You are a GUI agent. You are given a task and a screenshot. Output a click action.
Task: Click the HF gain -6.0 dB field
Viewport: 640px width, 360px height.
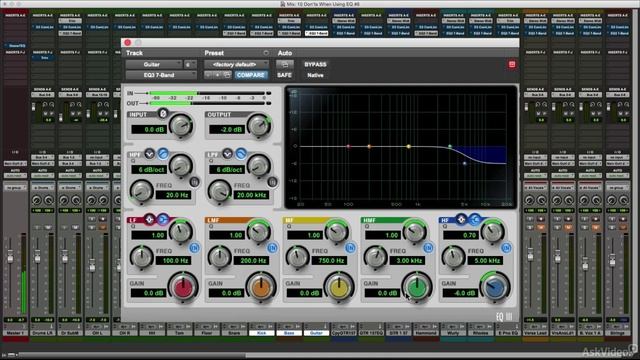[461, 293]
